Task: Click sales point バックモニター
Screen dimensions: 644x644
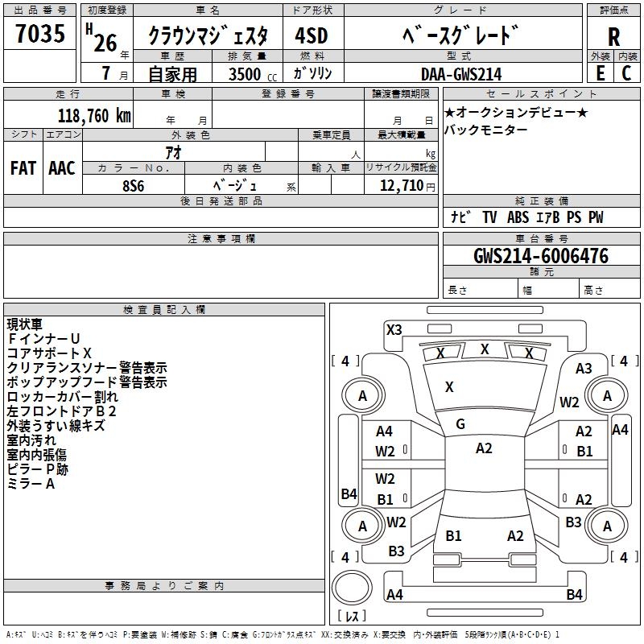Action: coord(485,130)
